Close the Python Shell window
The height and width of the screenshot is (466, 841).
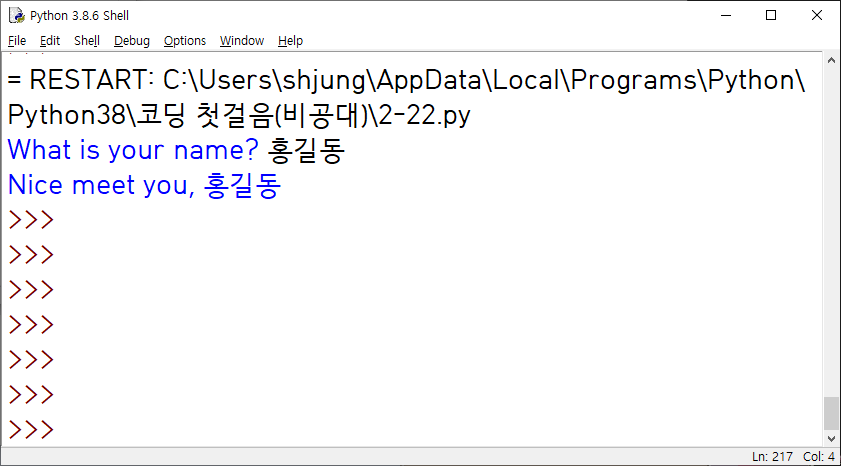click(817, 16)
